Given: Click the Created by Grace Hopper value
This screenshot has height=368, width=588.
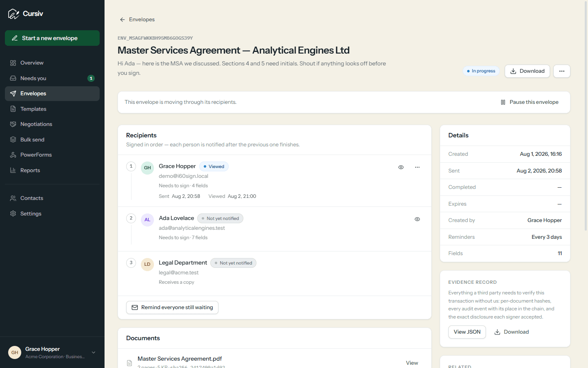Looking at the screenshot, I should 544,220.
